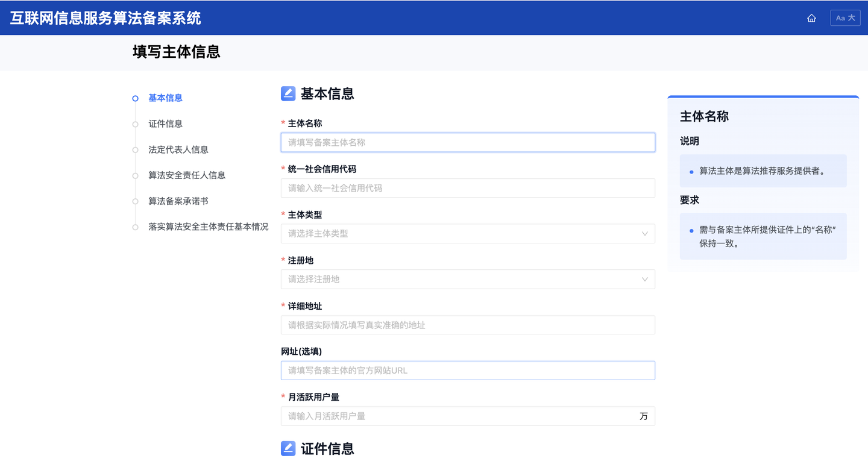Open the 主体类型 dropdown

tap(458, 234)
